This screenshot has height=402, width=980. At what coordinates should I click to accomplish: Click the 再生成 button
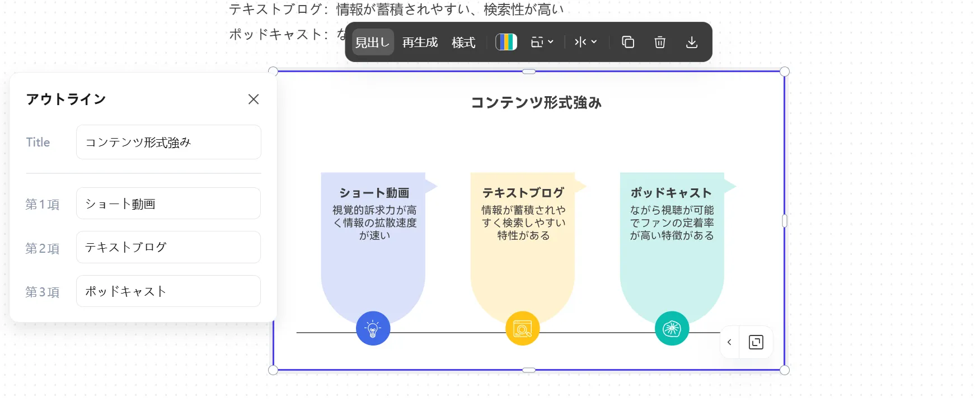(420, 42)
